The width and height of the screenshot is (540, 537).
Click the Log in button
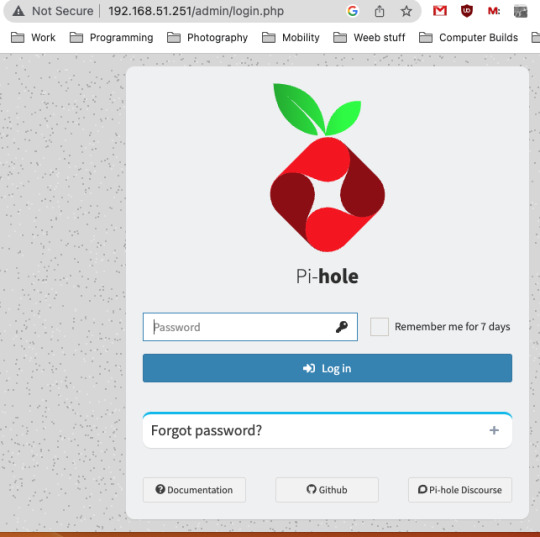327,368
